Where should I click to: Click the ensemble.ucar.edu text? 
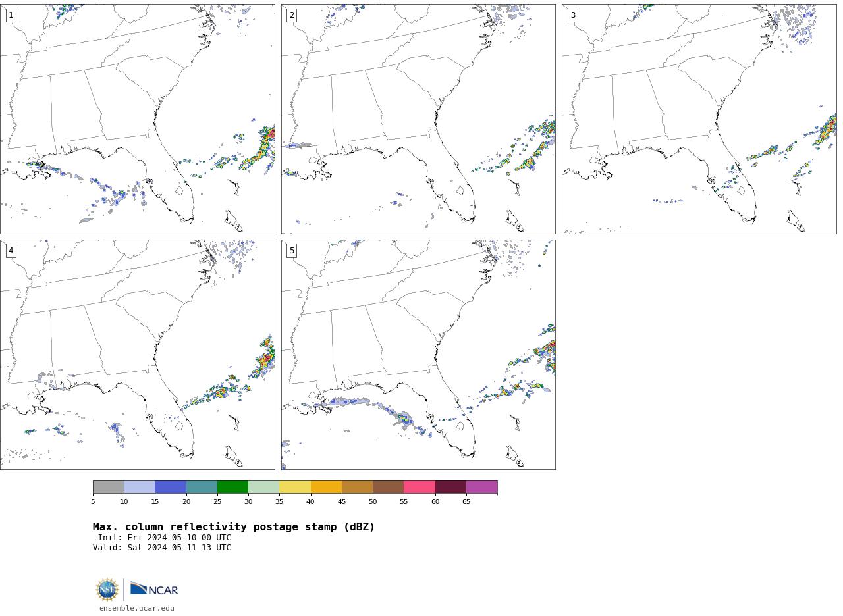[x=137, y=609]
